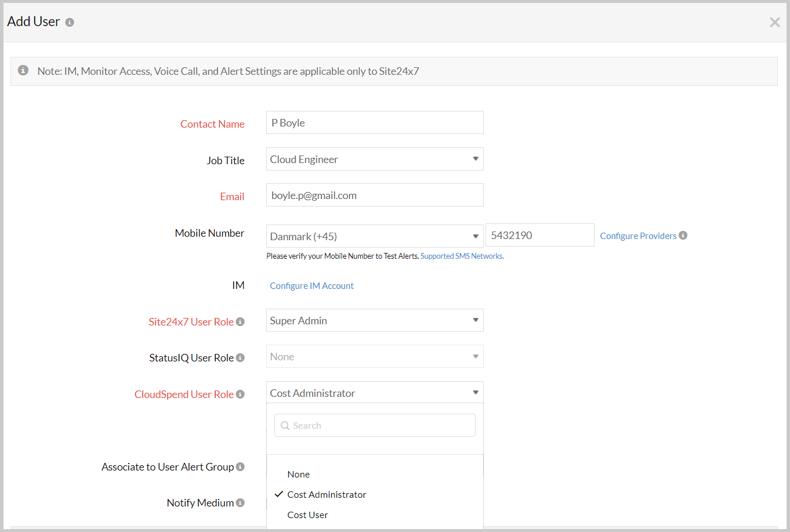Image resolution: width=790 pixels, height=532 pixels.
Task: Close the Add User dialog
Action: [x=774, y=23]
